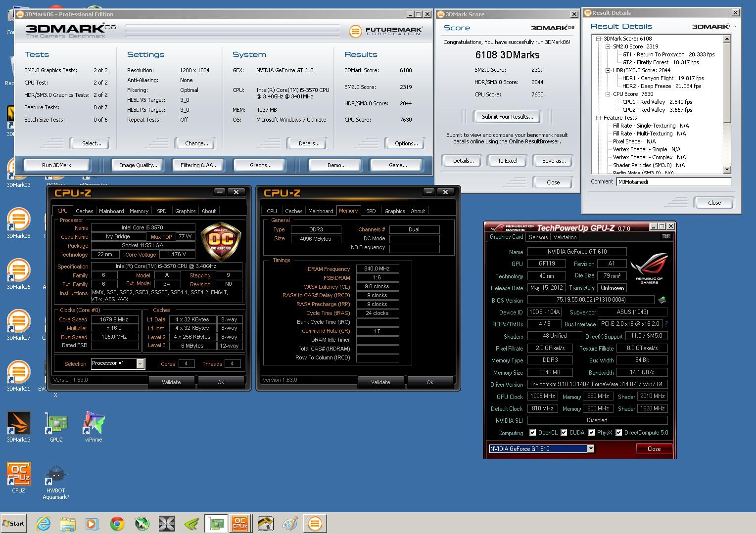Toggle the OpenCL checkbox in GPU-Z
756x534 pixels.
532,433
